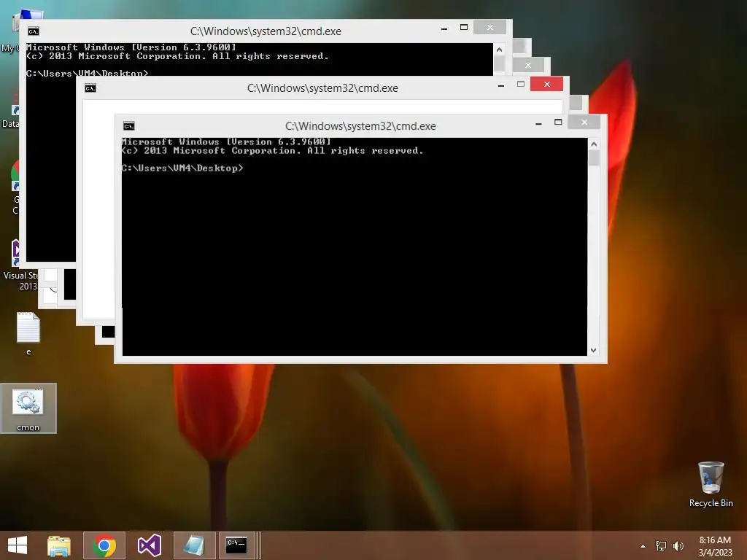
Task: Open the network status tray icon
Action: 661,546
